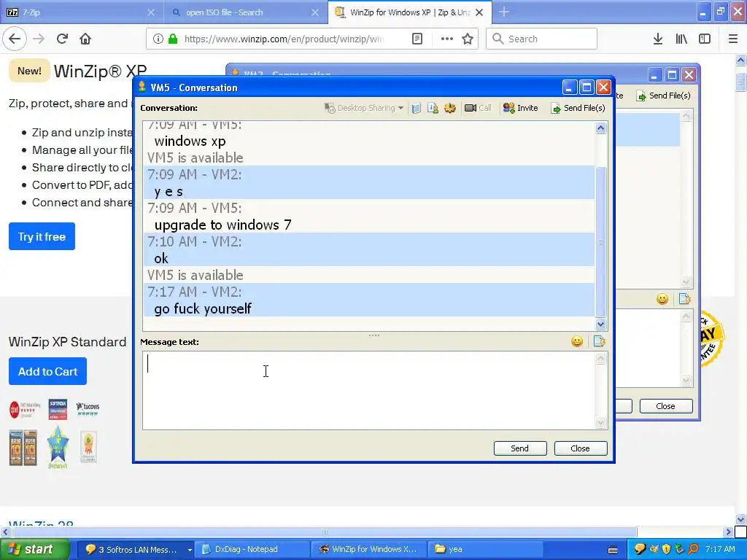Toggle reader view in address bar

[417, 39]
